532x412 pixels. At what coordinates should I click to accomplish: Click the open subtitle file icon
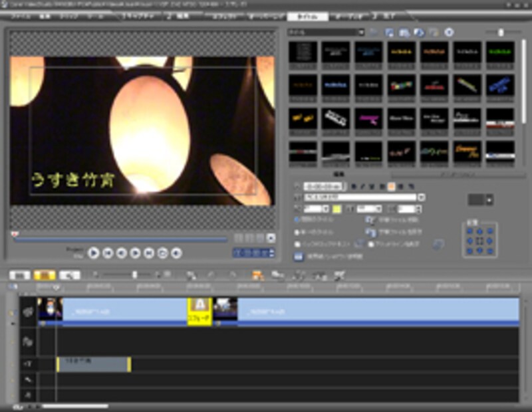click(368, 220)
